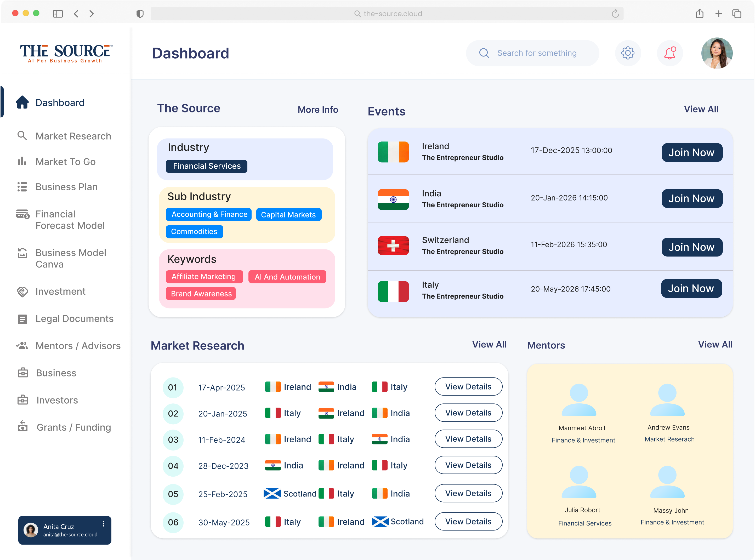The image size is (755, 560).
Task: Select Financial Forecast Model in sidebar
Action: (x=70, y=220)
